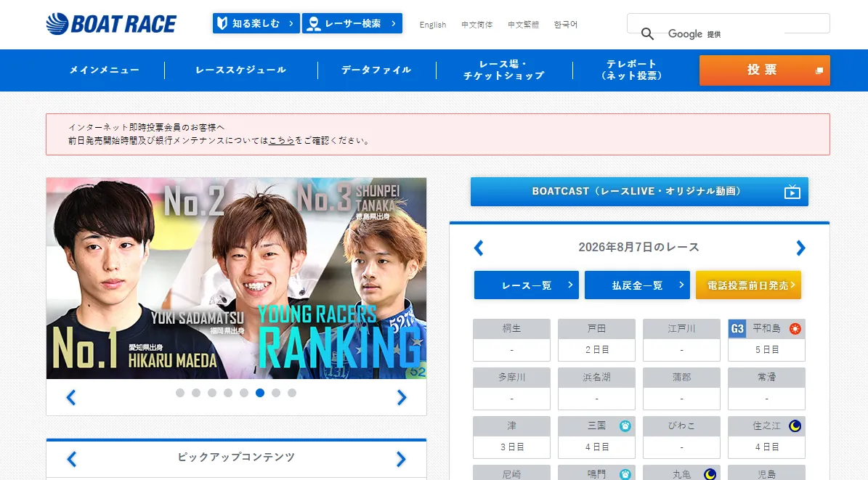Go to previous race day arrow
This screenshot has width=868, height=480.
click(x=479, y=248)
